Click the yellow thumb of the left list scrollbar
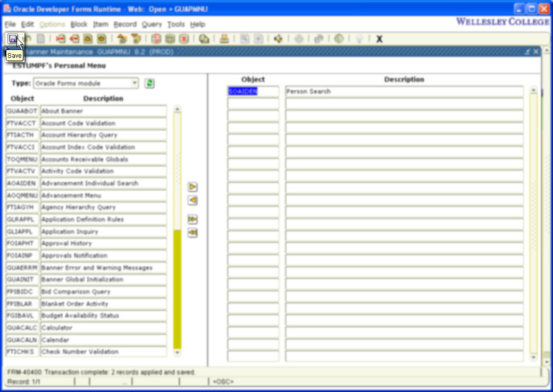 [x=177, y=289]
